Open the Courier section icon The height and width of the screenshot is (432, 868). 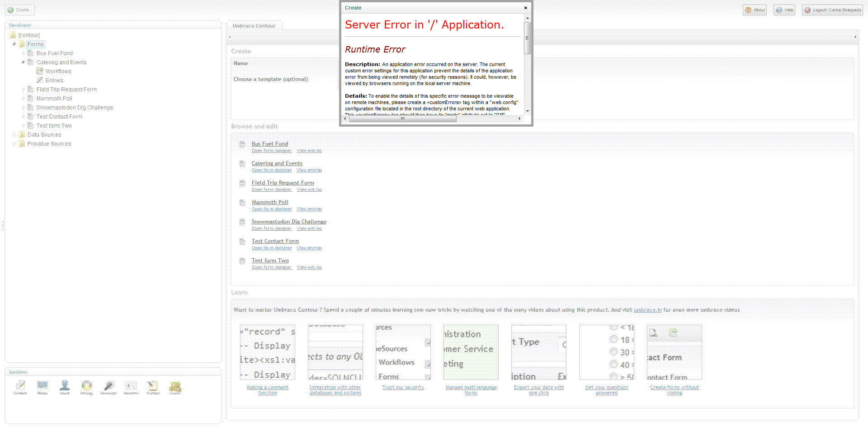pos(175,386)
